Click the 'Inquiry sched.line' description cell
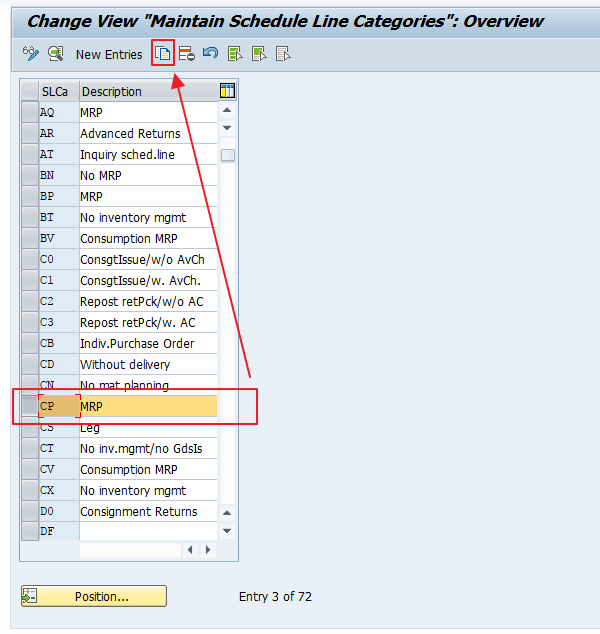Screen dimensions: 600x634 click(148, 154)
